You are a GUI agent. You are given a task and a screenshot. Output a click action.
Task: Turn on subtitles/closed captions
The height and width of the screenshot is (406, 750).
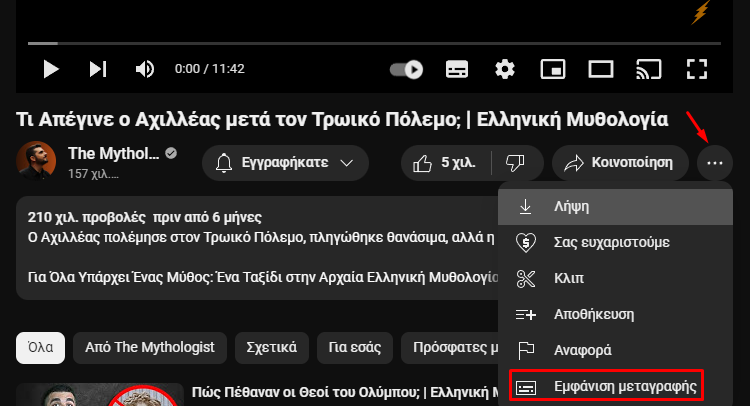pos(457,69)
